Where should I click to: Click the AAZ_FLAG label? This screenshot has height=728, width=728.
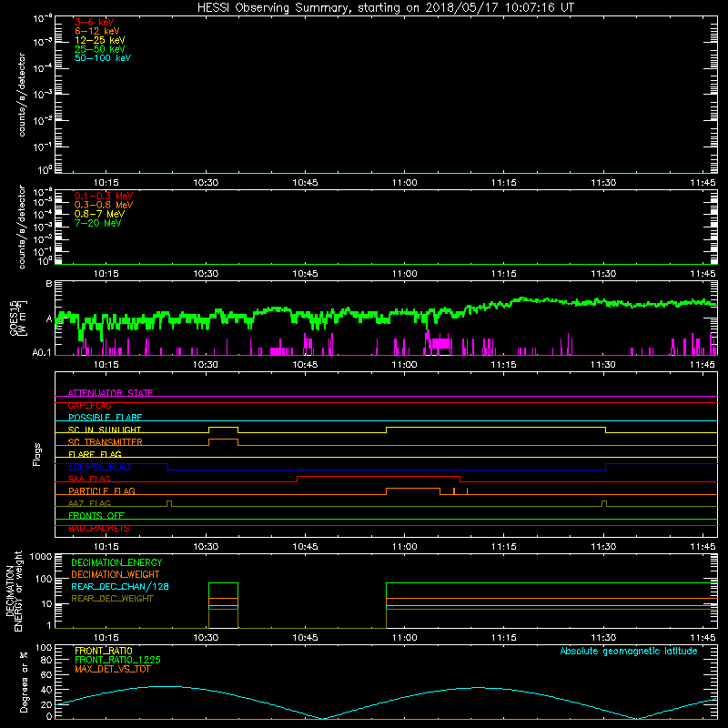click(89, 503)
